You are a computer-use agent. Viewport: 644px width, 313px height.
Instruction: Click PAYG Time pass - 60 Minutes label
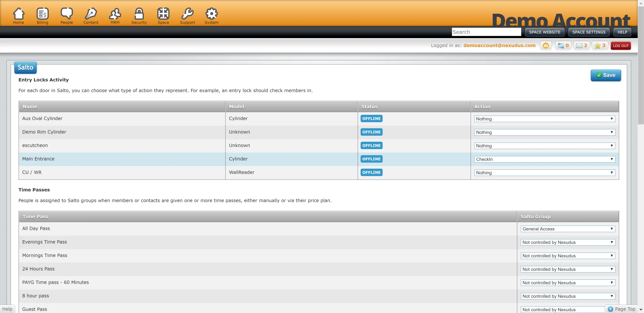55,282
